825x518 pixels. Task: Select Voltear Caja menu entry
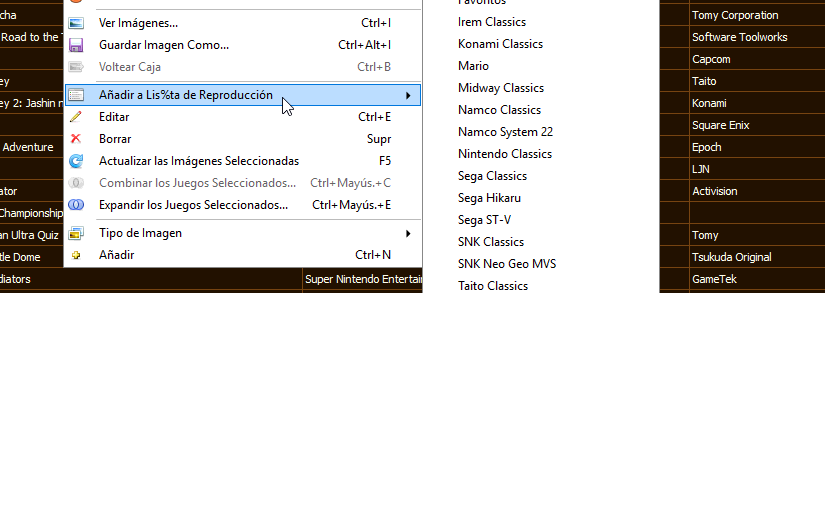coord(243,67)
